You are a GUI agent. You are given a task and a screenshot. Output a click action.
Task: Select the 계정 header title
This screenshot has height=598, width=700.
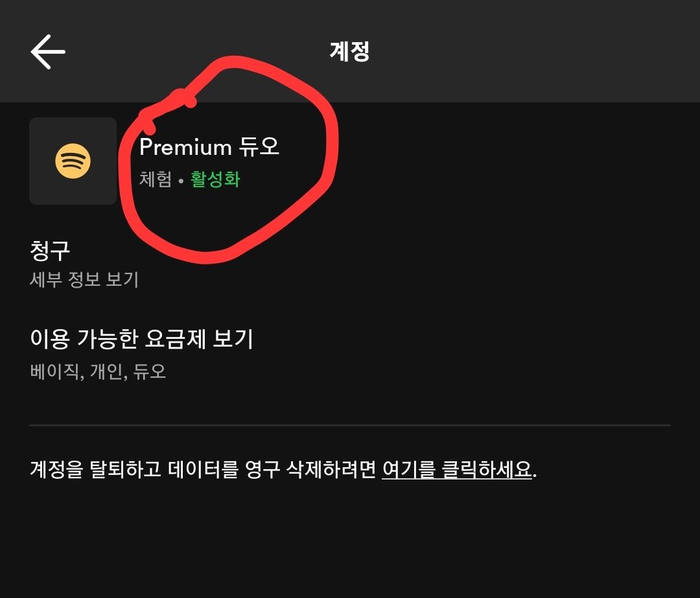(x=349, y=52)
